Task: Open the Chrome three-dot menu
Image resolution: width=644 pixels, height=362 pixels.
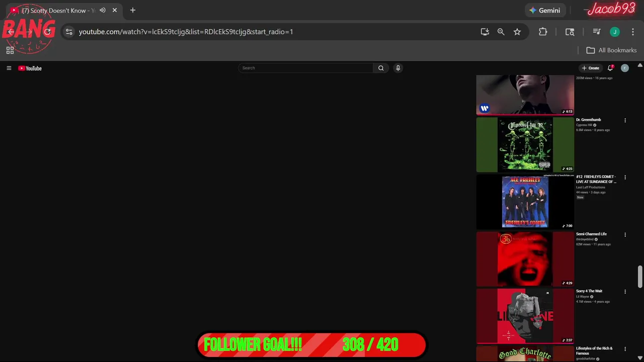Action: [x=633, y=32]
